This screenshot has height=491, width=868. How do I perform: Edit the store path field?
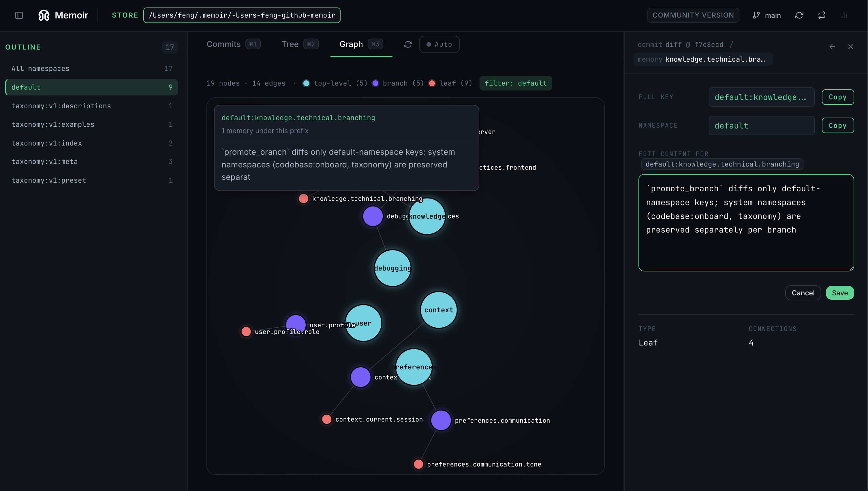(x=242, y=15)
